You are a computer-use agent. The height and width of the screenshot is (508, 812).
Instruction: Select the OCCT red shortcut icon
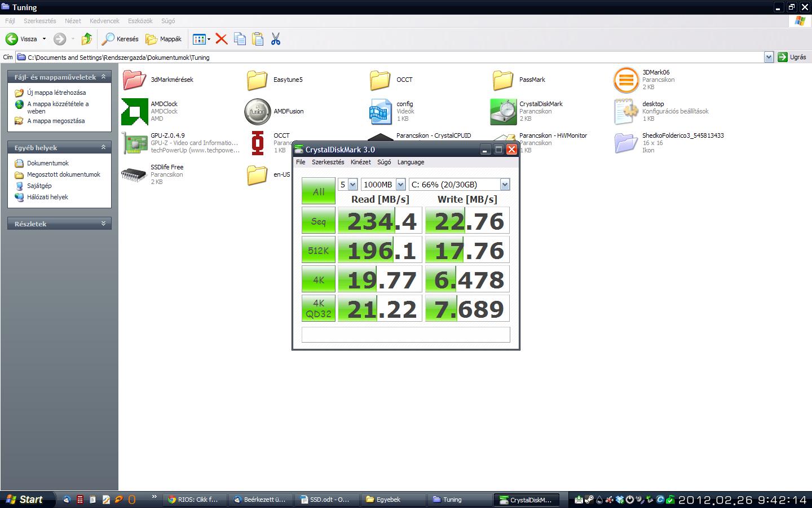tap(258, 143)
